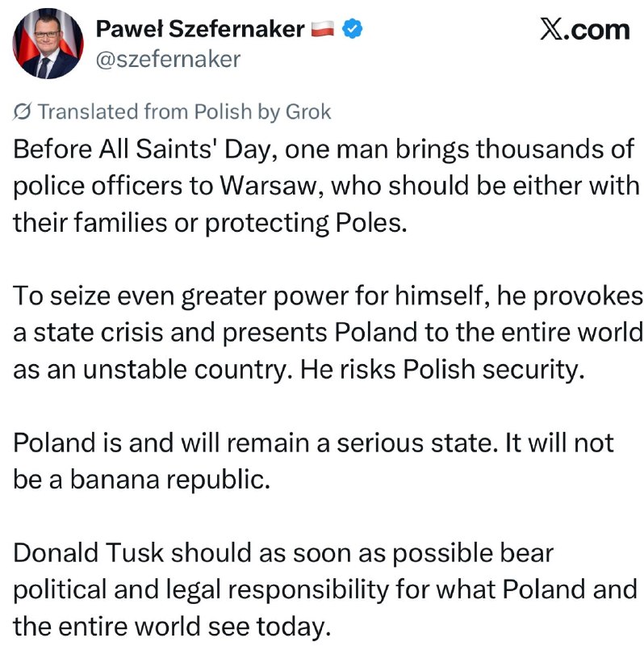644x646 pixels.
Task: Click the name "Donald Tusk" in the tweet
Action: pyautogui.click(x=89, y=553)
